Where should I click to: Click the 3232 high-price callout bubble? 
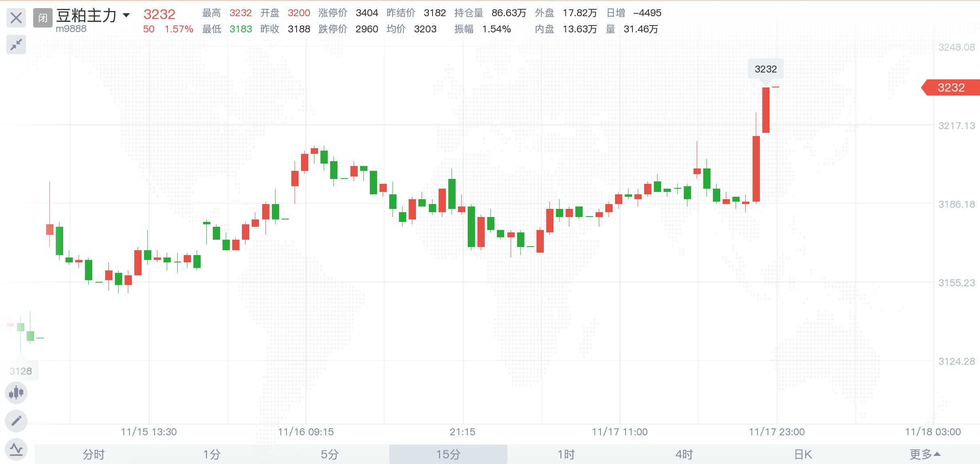coord(766,69)
